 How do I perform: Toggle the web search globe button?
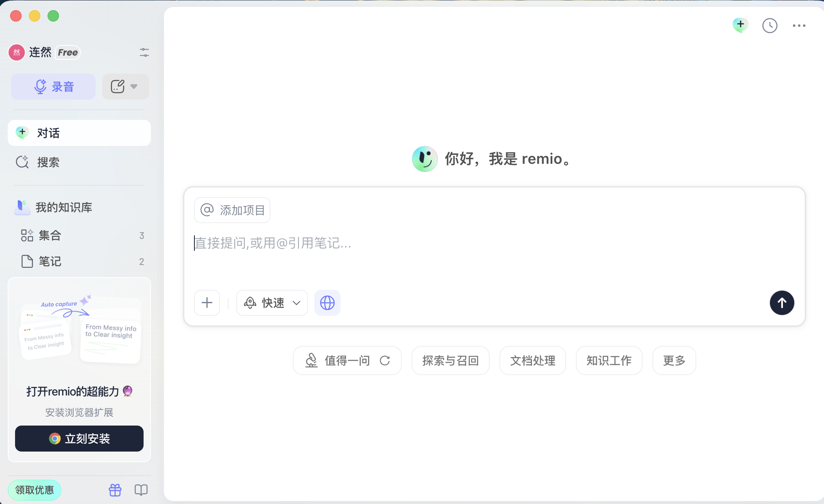click(327, 303)
